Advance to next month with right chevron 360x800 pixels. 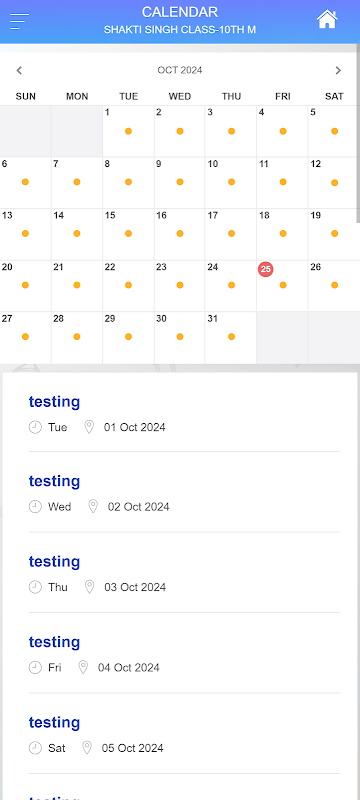click(338, 70)
